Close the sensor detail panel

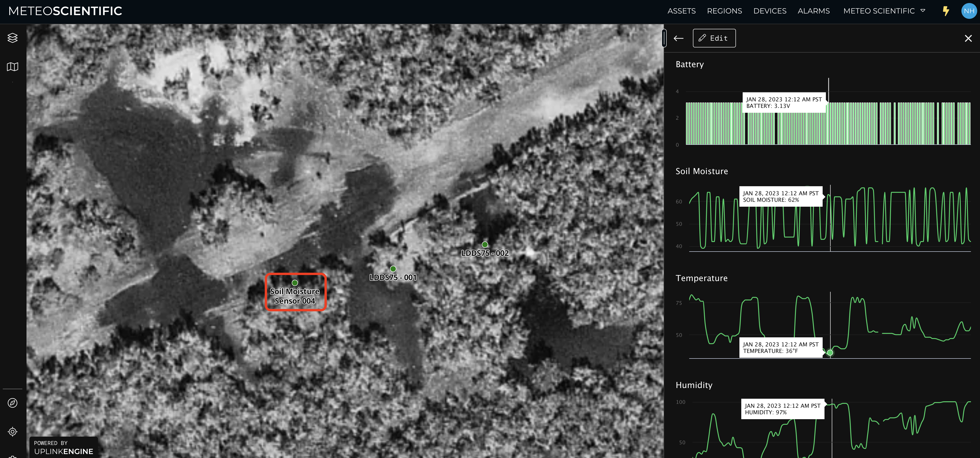pos(968,38)
